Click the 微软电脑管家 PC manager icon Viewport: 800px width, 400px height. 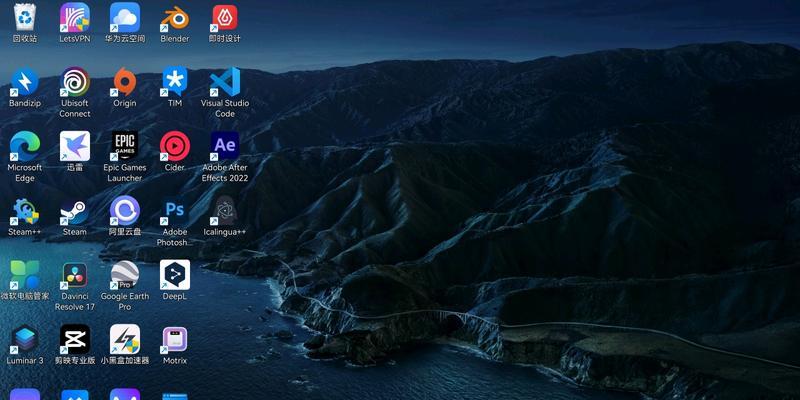tap(24, 274)
